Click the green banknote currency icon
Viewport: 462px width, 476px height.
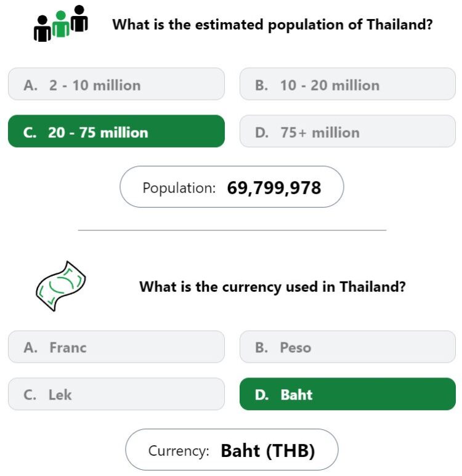[61, 286]
